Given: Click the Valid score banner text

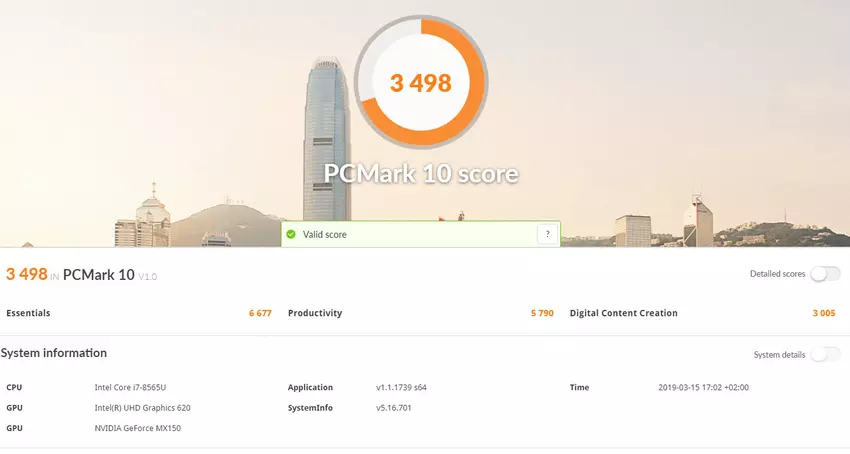Looking at the screenshot, I should 325,234.
